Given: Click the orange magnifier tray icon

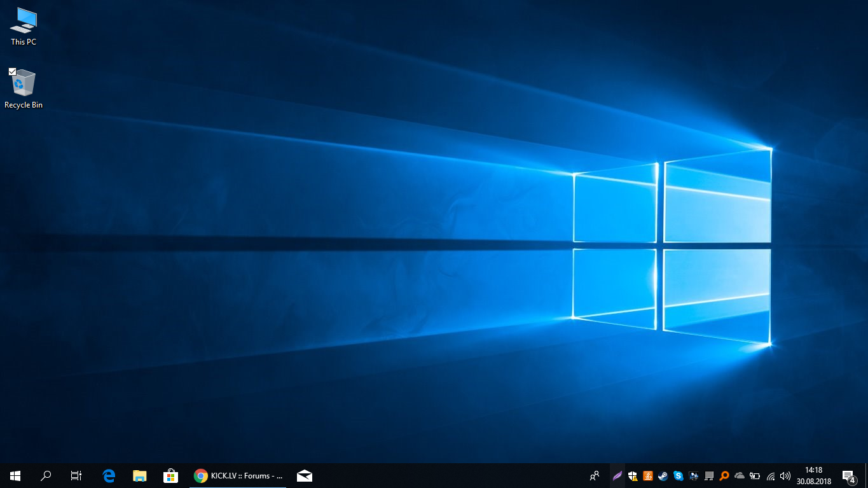Looking at the screenshot, I should pos(724,475).
